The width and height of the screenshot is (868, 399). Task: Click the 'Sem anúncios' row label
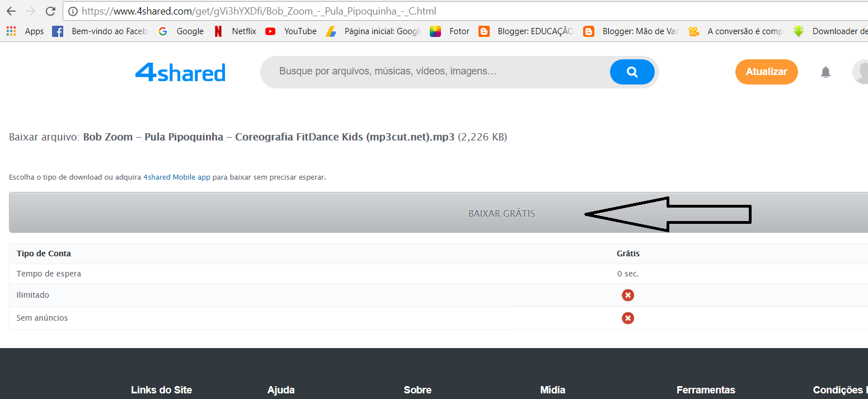point(42,318)
